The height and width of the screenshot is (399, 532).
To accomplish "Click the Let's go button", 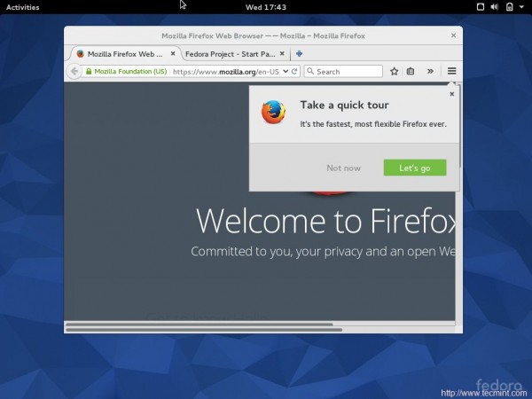I will click(415, 168).
